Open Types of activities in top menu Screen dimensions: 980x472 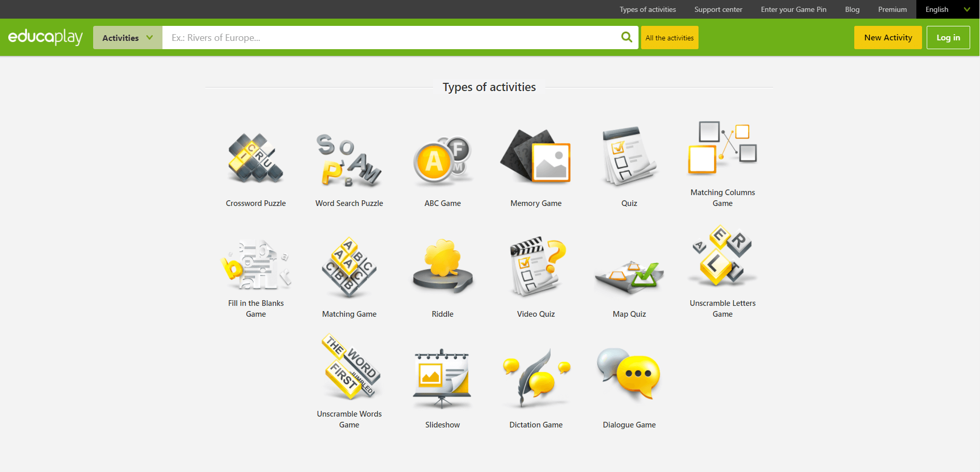pyautogui.click(x=647, y=9)
